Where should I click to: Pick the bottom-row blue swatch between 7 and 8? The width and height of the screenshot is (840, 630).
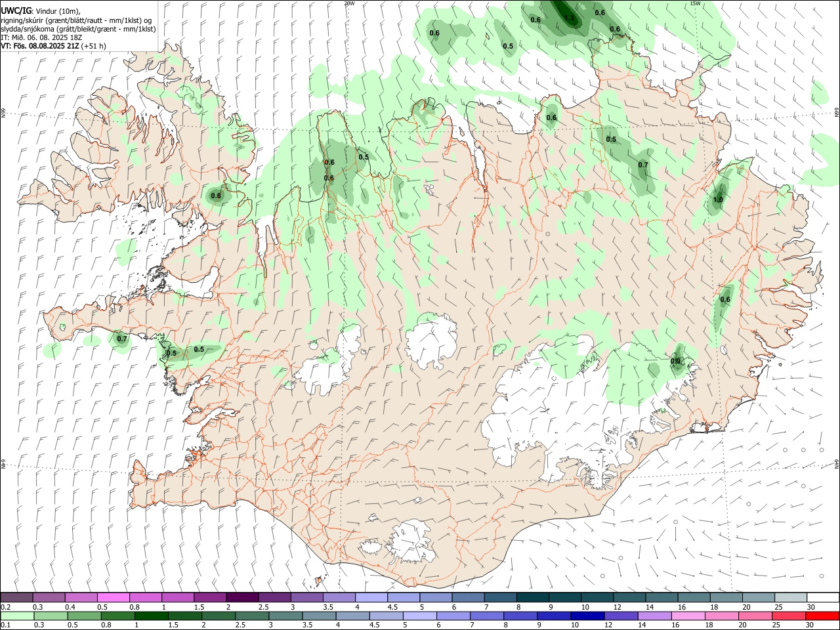487,616
